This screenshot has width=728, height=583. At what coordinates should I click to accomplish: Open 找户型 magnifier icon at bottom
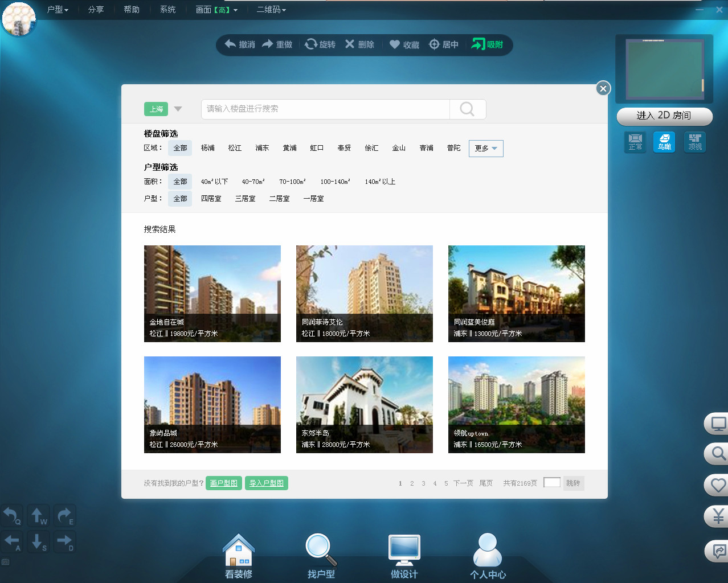coord(321,550)
